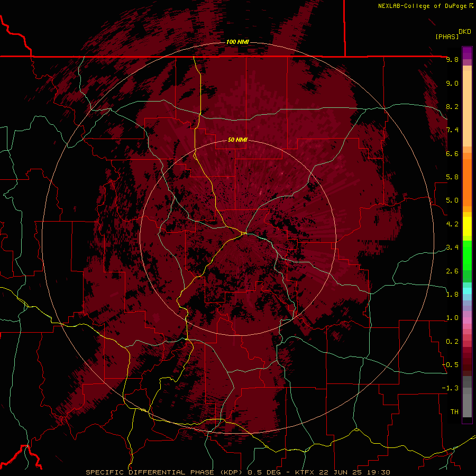Select the 2.6 legend value
The width and height of the screenshot is (476, 476).
pyautogui.click(x=452, y=271)
